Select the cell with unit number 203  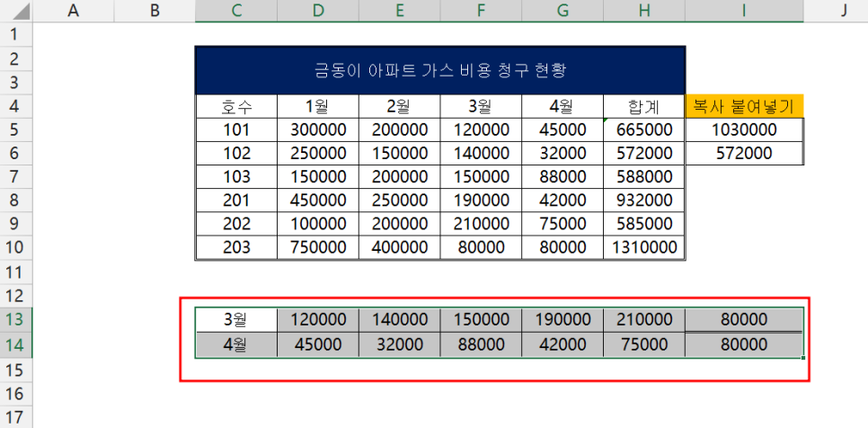tap(236, 247)
